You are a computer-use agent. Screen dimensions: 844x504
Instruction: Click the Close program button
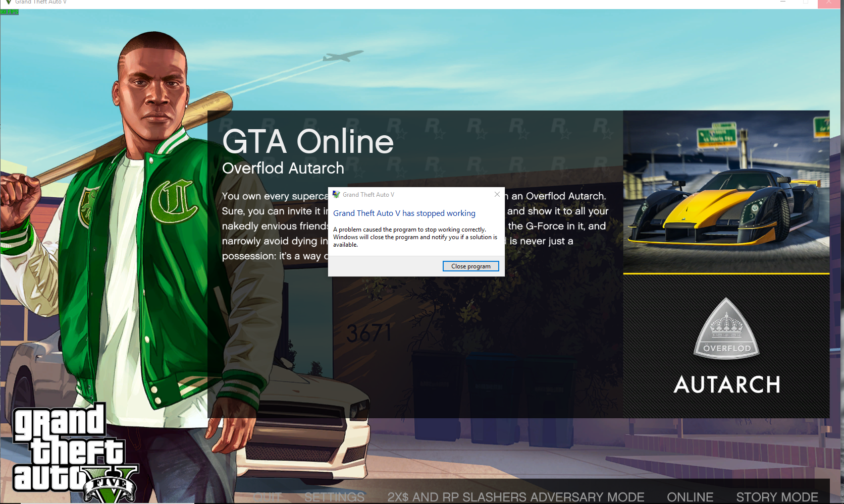pos(470,266)
